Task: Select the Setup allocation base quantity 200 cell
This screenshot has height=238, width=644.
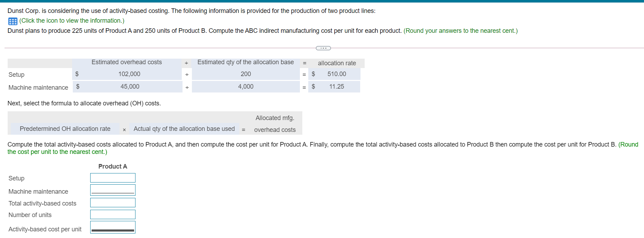Action: 246,74
